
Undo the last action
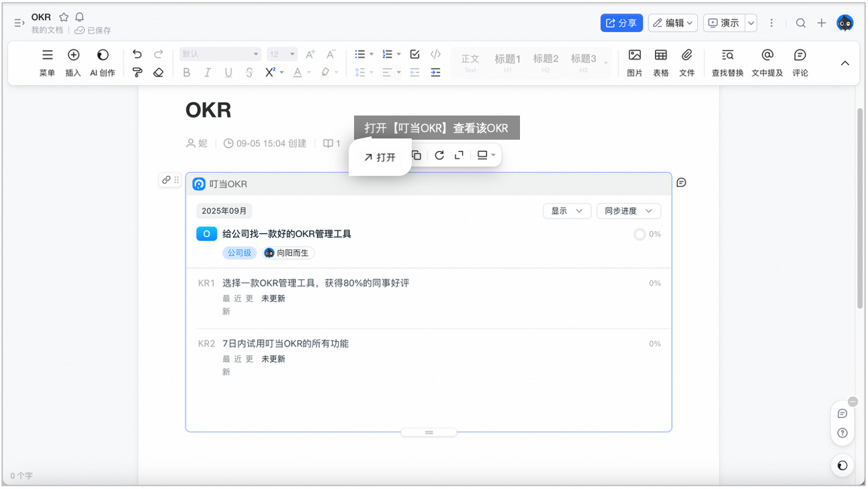pos(137,54)
